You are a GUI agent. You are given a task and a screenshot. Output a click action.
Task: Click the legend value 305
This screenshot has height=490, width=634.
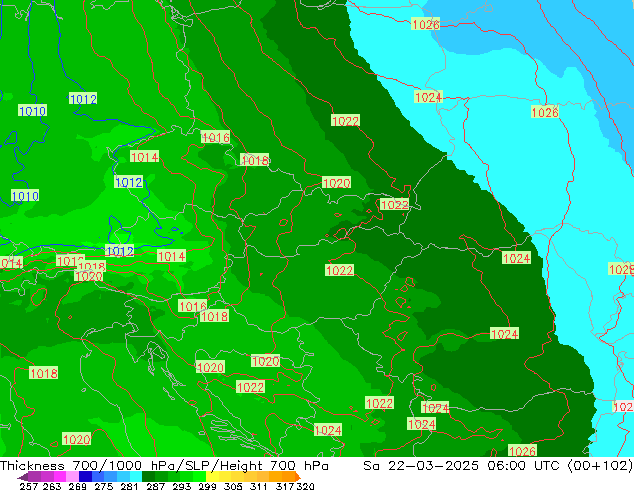point(233,486)
